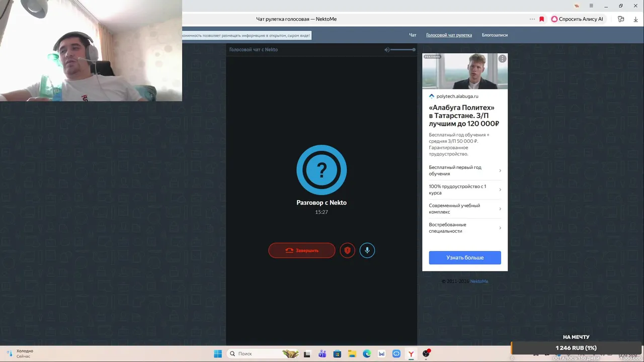Expand 100% трудоустройство с 1 курса item

pyautogui.click(x=465, y=190)
